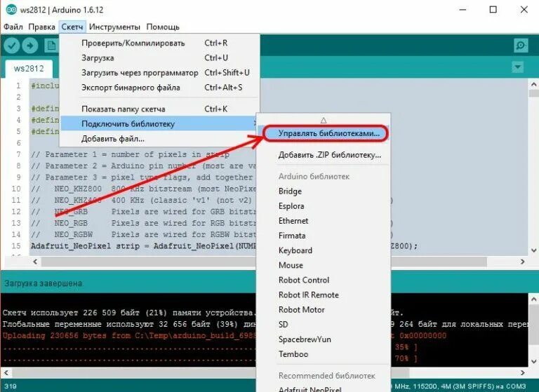Screen dimensions: 539x392
Task: Click the New sketch document icon
Action: coord(51,46)
